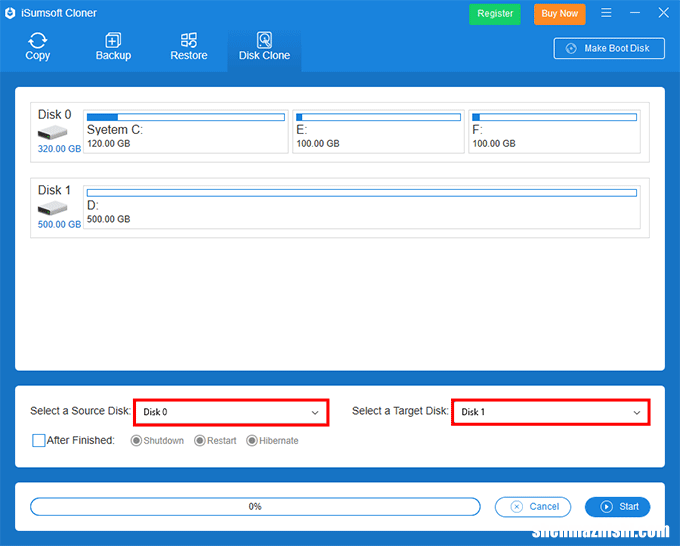Click the Disk 1 label in list
Viewport: 680px width, 546px height.
pos(54,190)
